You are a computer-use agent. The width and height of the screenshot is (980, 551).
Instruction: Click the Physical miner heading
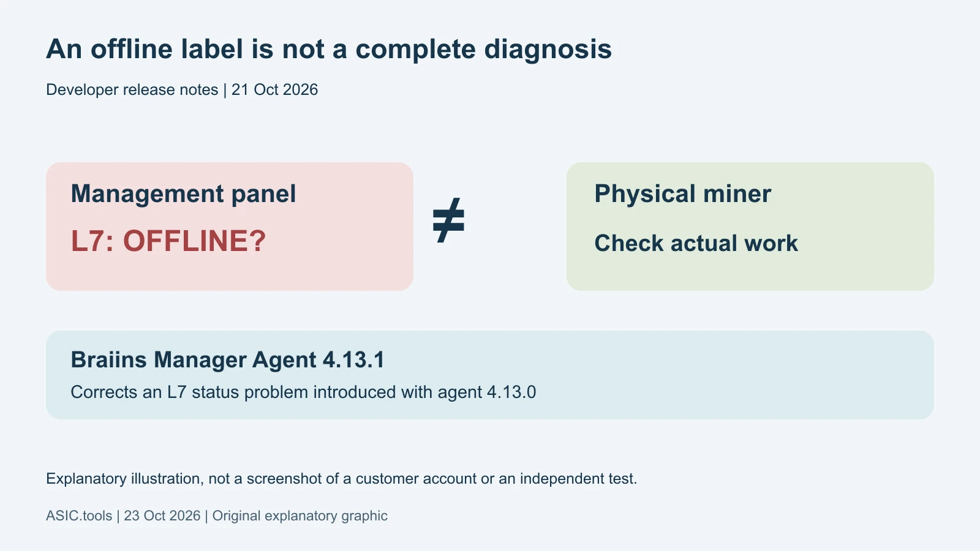tap(683, 194)
